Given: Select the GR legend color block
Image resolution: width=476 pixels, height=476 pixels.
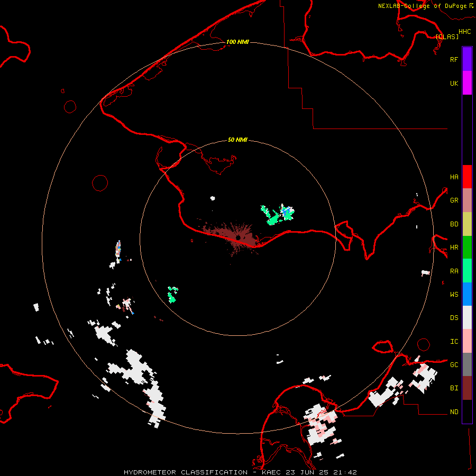Looking at the screenshot, I should (467, 200).
